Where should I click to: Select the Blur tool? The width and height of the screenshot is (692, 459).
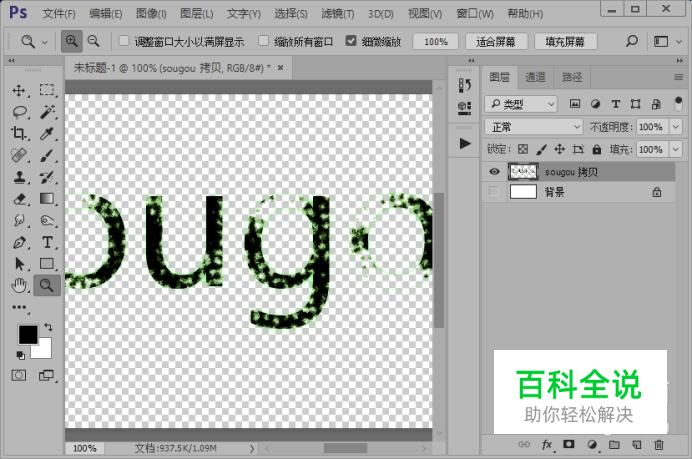[x=19, y=220]
